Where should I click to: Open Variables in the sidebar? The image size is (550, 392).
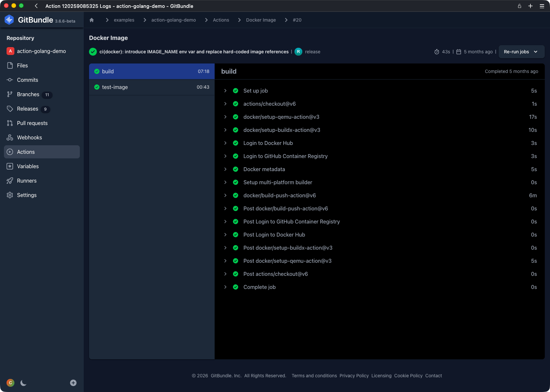click(42, 166)
